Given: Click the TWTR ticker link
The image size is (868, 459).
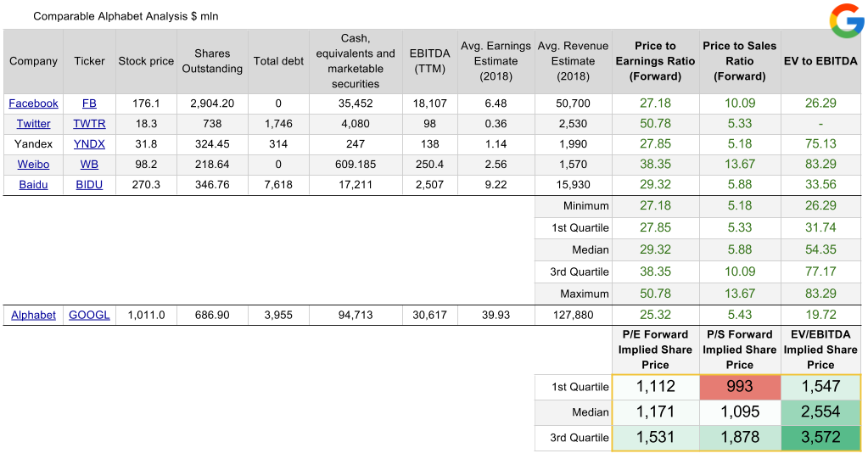Looking at the screenshot, I should coord(89,124).
